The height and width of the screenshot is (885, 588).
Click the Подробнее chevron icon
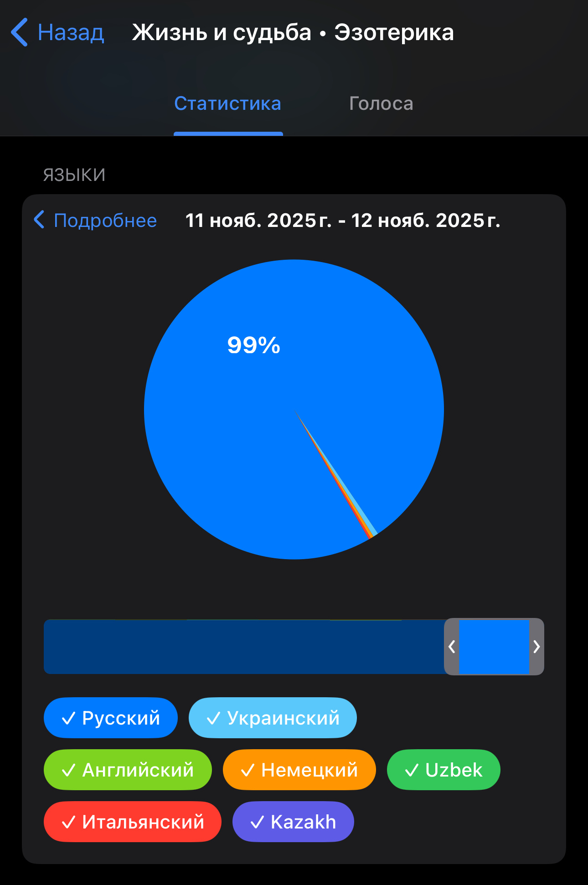[39, 220]
